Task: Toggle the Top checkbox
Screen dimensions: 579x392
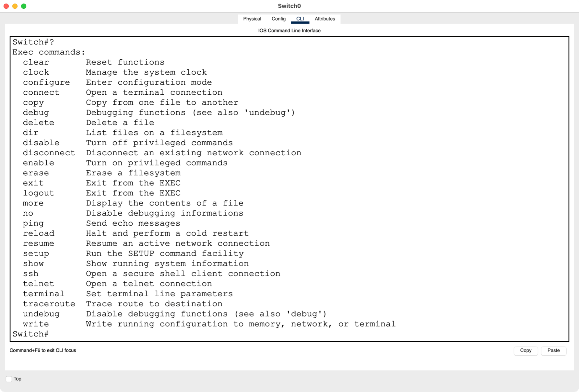Action: point(9,378)
